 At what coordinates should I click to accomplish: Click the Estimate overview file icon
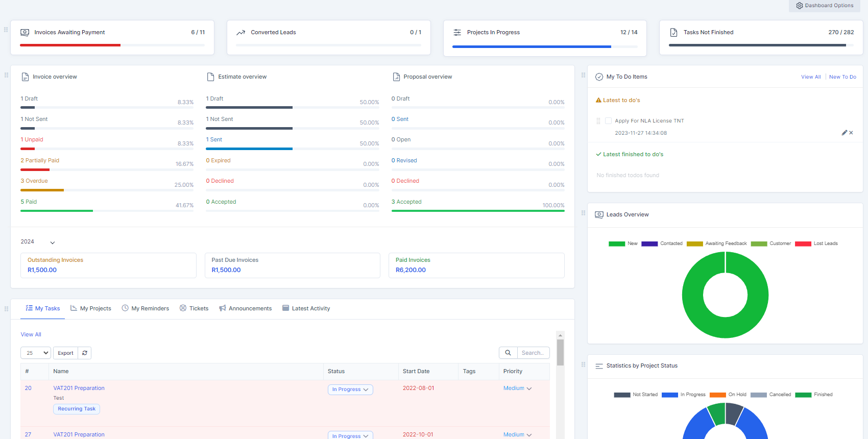(210, 77)
